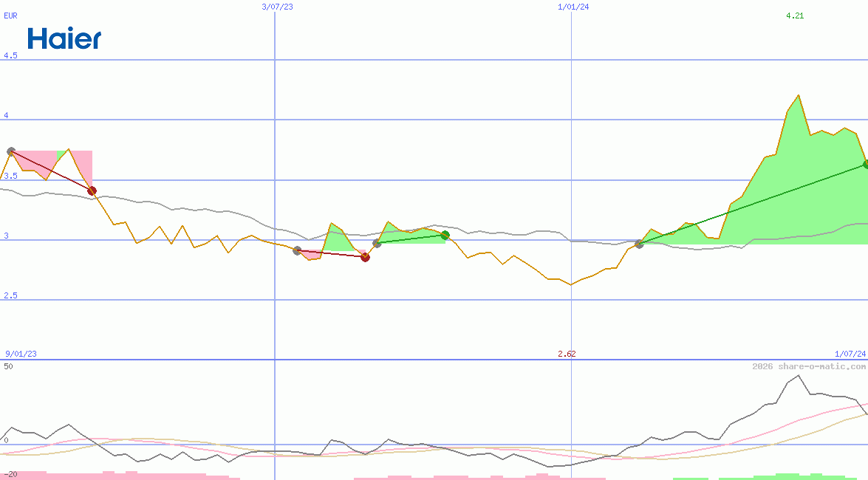Click the 4.5 price axis label
Image resolution: width=868 pixels, height=480 pixels.
(10, 55)
